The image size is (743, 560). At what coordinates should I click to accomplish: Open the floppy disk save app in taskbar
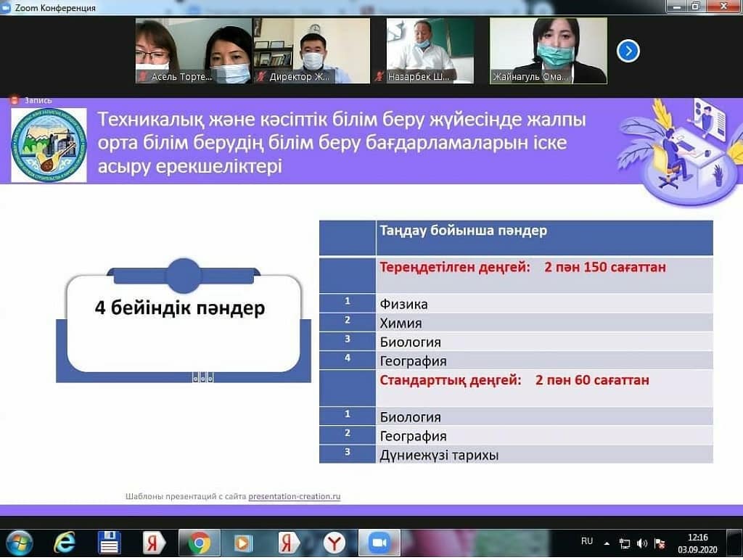coord(110,543)
